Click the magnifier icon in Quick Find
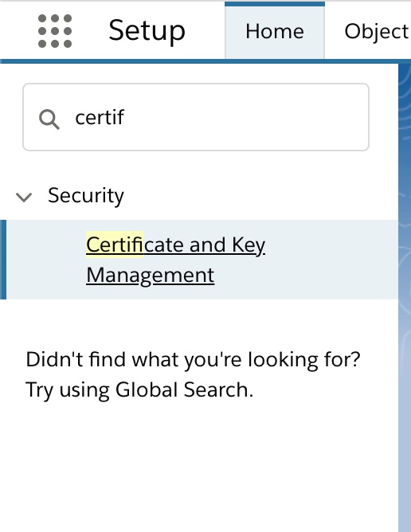411x532 pixels. tap(49, 119)
